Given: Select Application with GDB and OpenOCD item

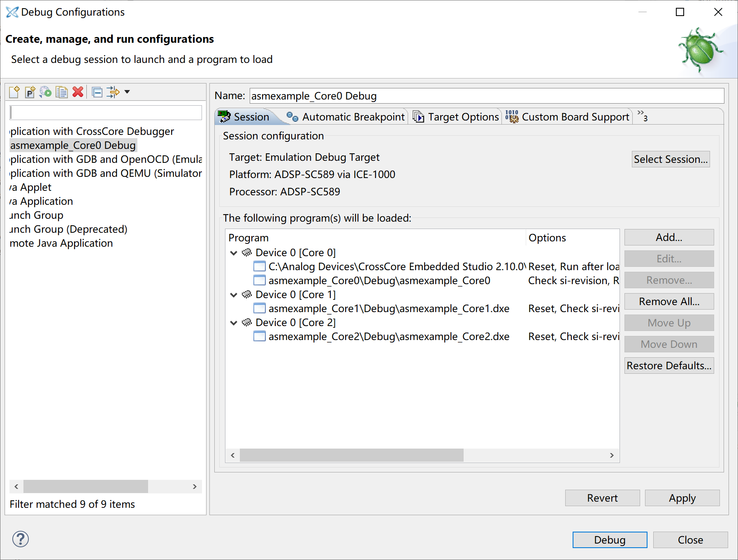Looking at the screenshot, I should pyautogui.click(x=106, y=159).
